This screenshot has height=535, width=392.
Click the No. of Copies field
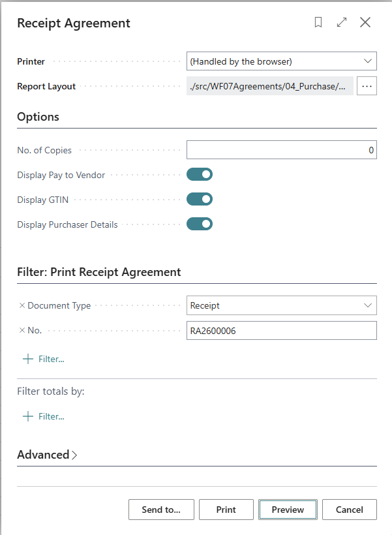281,150
